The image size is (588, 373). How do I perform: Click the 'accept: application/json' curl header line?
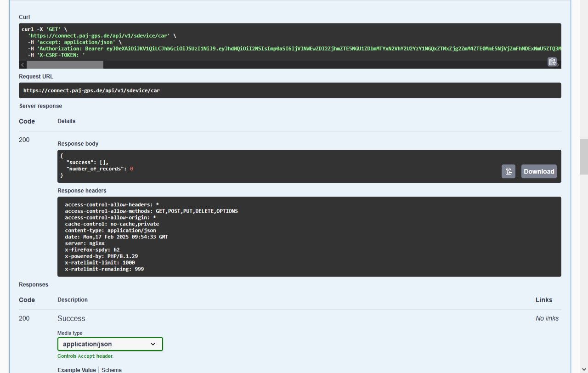(x=74, y=42)
